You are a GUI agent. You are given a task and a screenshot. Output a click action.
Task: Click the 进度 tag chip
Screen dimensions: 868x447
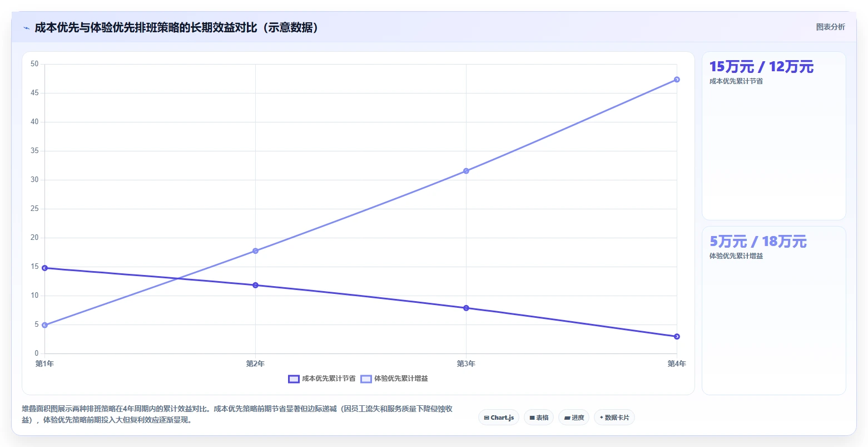pyautogui.click(x=574, y=417)
